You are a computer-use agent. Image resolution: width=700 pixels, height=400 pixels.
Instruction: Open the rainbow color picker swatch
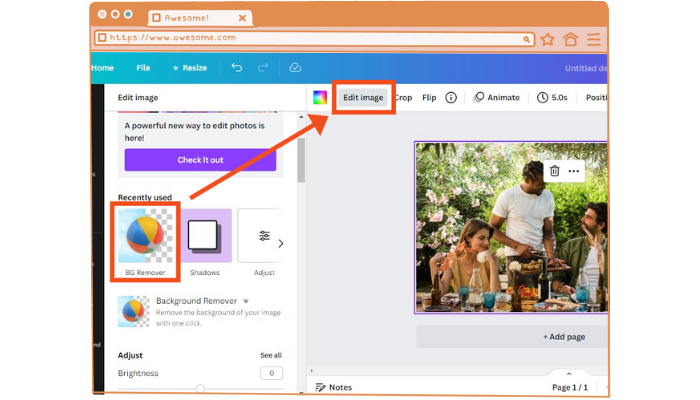[320, 97]
